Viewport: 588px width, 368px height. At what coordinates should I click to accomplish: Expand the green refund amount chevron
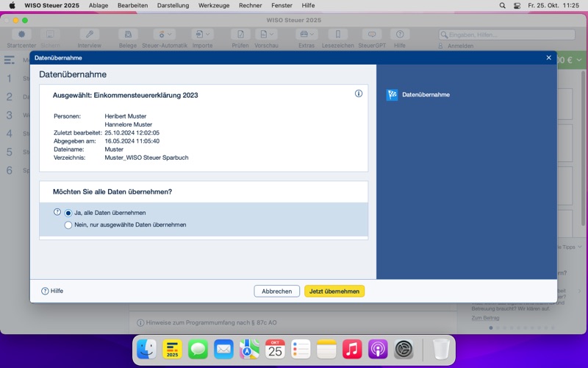point(579,60)
